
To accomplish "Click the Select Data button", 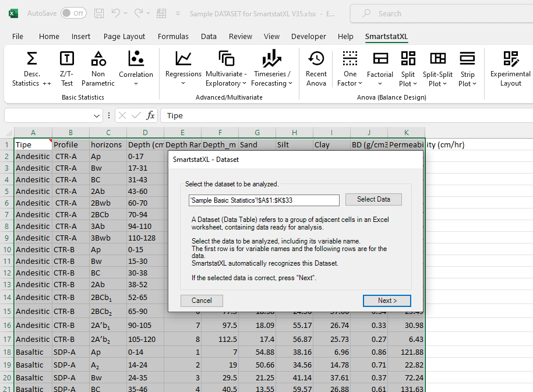I will tap(373, 199).
